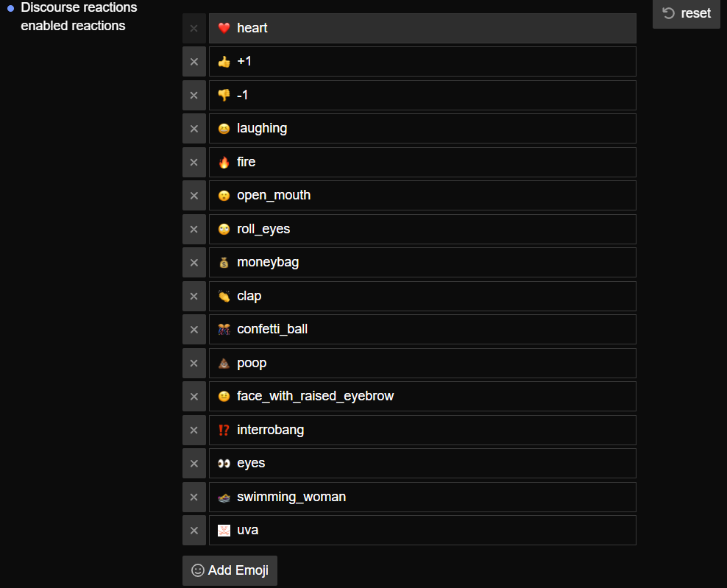Viewport: 727px width, 588px height.
Task: Remove the +1 reaction with its X
Action: click(x=194, y=62)
